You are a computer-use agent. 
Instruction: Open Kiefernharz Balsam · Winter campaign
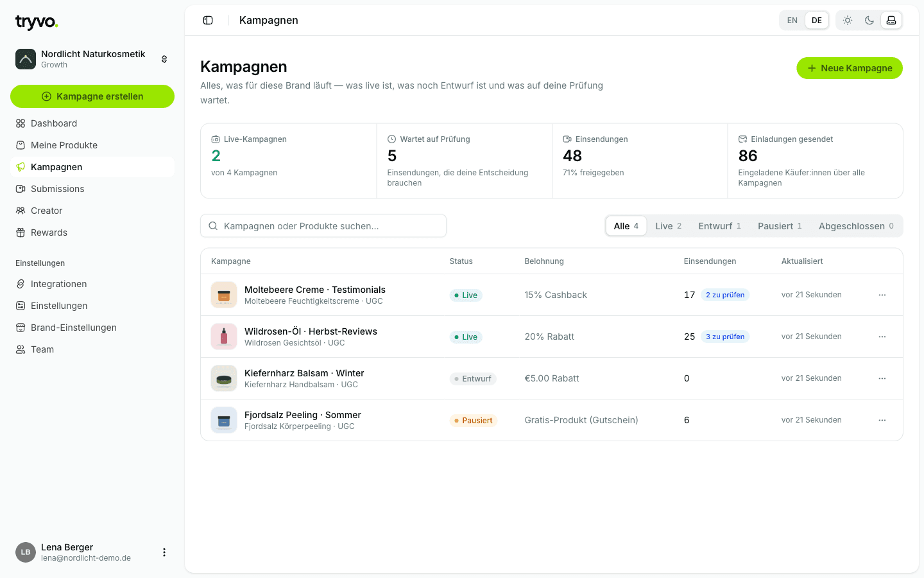tap(304, 373)
